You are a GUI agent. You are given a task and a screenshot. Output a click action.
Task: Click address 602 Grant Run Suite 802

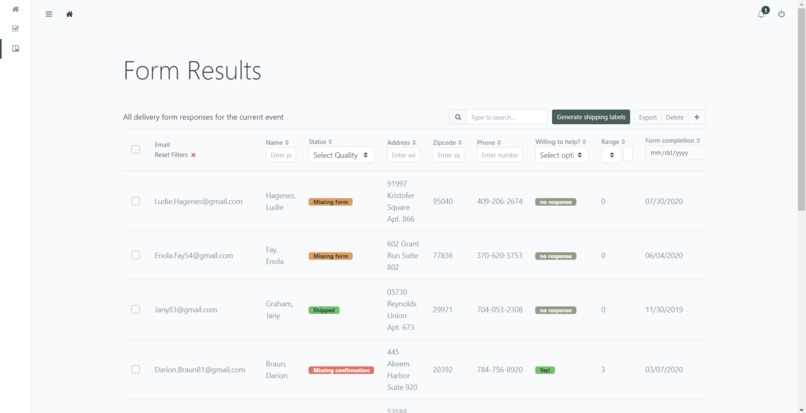click(x=403, y=255)
